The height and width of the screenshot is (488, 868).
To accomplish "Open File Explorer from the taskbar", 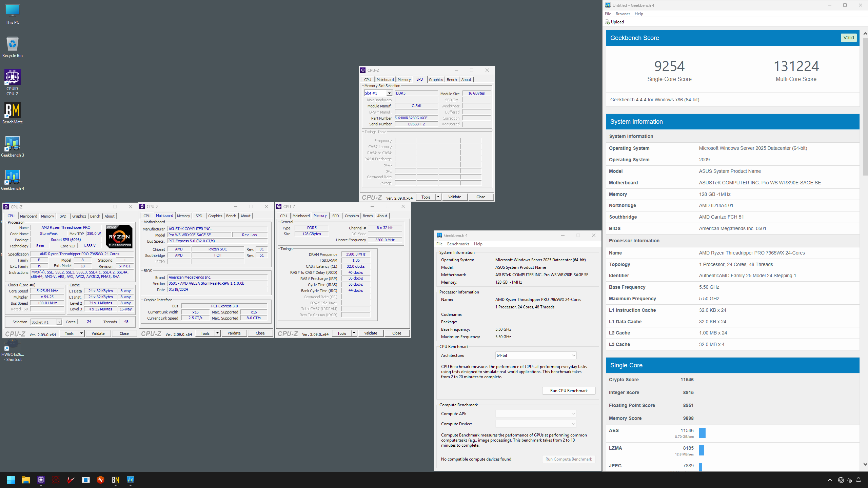I will 26,480.
